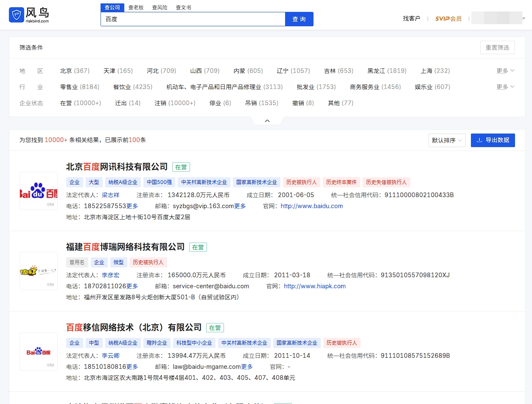Click the Baidu Yixin company logo image
The image size is (532, 404).
39,351
